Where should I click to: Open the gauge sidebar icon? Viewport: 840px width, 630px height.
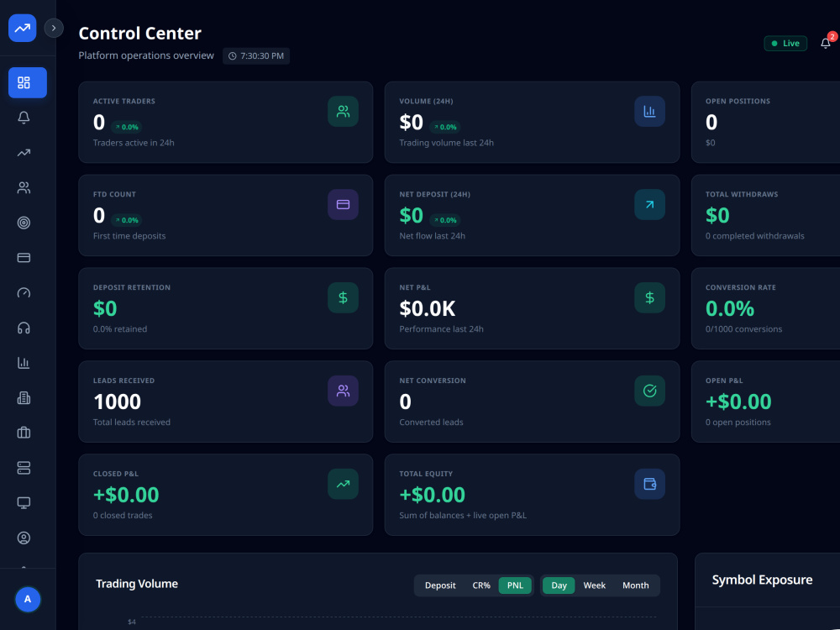point(24,292)
